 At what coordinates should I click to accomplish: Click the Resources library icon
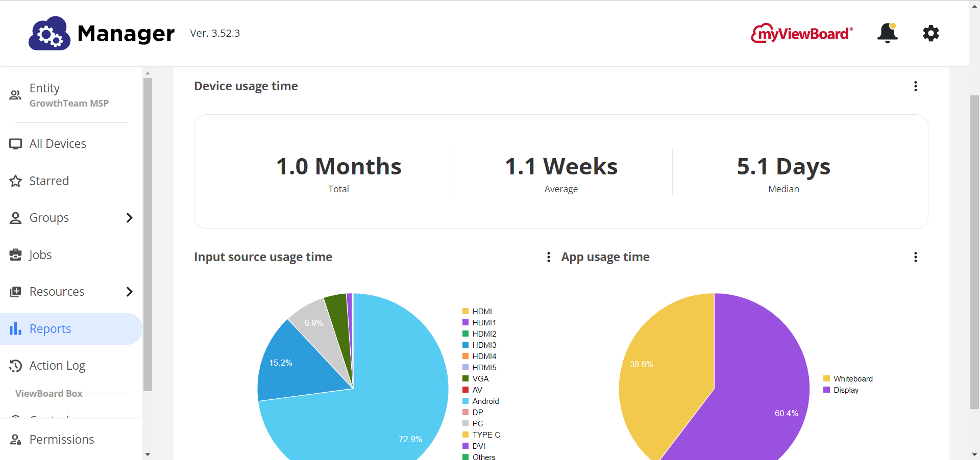(16, 292)
